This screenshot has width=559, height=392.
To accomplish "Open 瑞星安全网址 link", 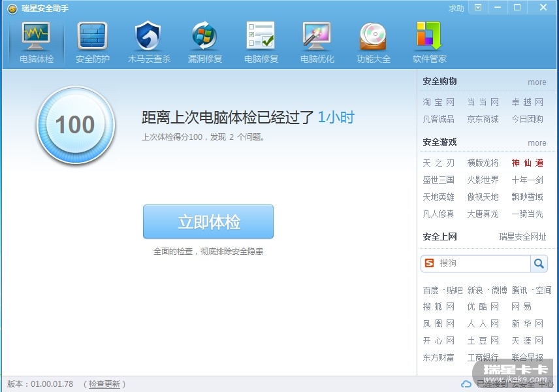I will tap(522, 237).
